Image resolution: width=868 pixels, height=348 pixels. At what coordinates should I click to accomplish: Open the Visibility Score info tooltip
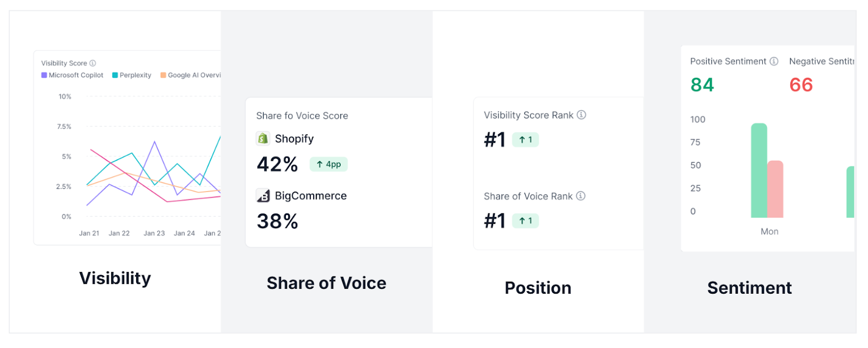pyautogui.click(x=93, y=62)
